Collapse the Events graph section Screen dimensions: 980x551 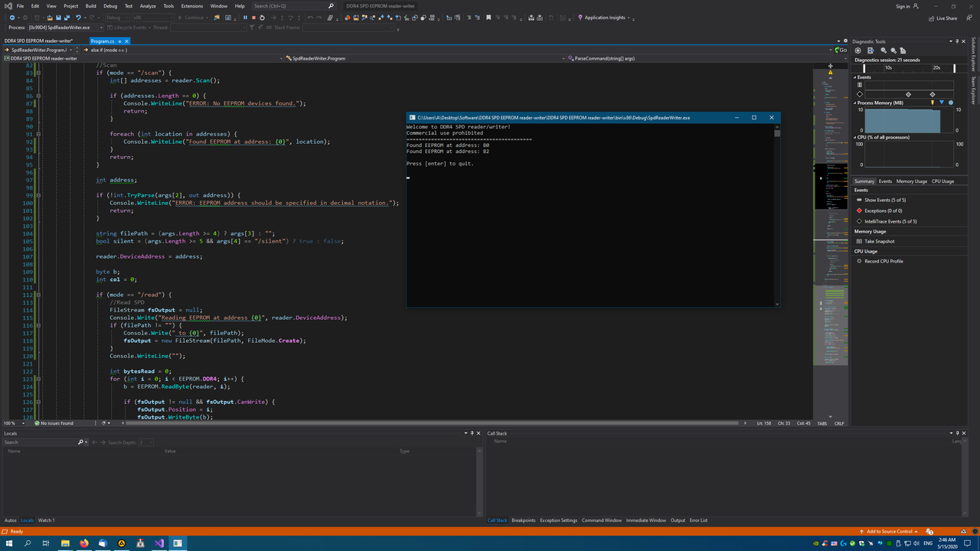coord(855,77)
